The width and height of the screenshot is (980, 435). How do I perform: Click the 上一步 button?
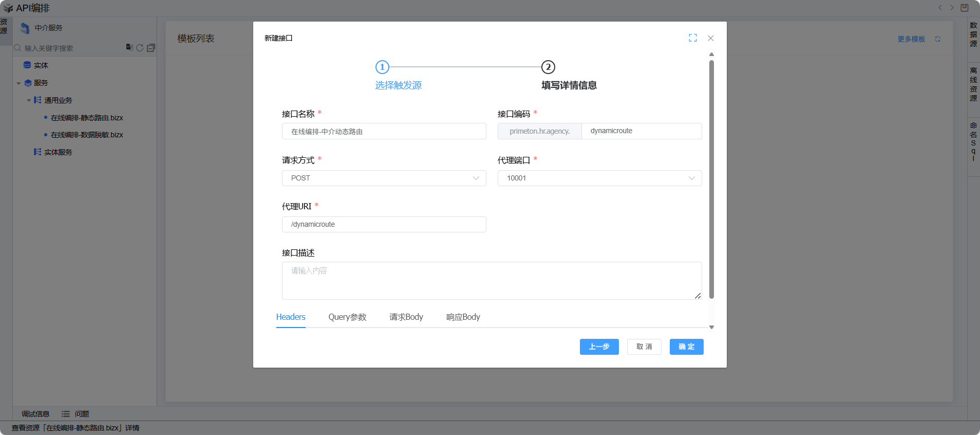[599, 347]
